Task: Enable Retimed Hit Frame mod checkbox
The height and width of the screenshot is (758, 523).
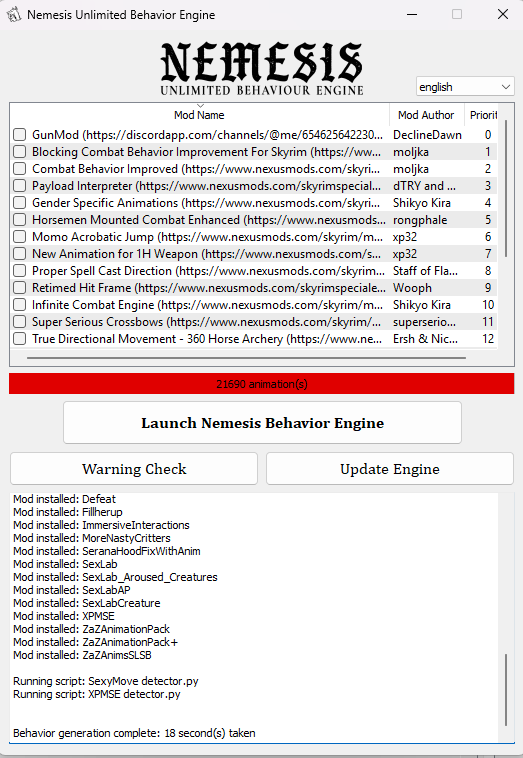Action: pyautogui.click(x=19, y=288)
